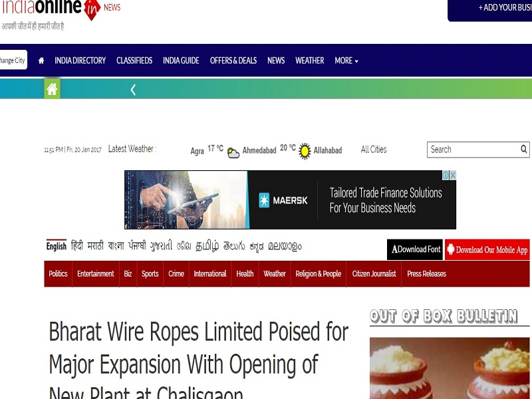Viewport: 532px width, 399px height.
Task: Click the partly cloudy icon next to Agra
Action: coord(233,153)
